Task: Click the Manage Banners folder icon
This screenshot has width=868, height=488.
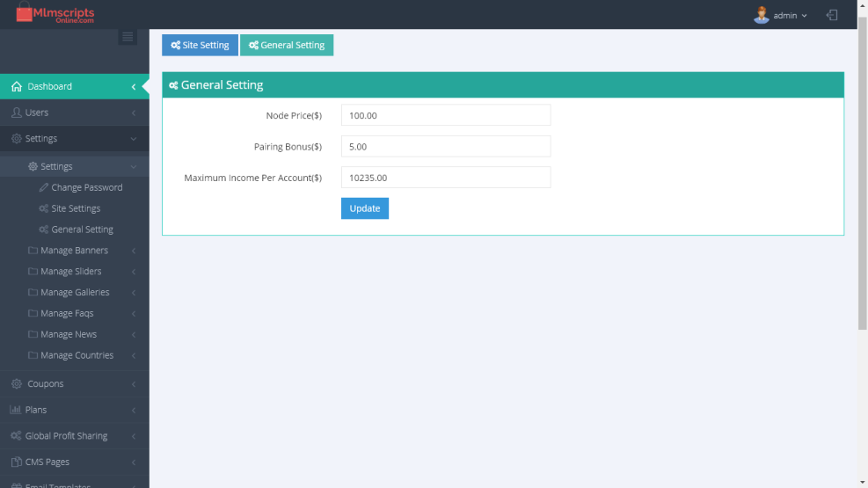Action: (x=33, y=251)
